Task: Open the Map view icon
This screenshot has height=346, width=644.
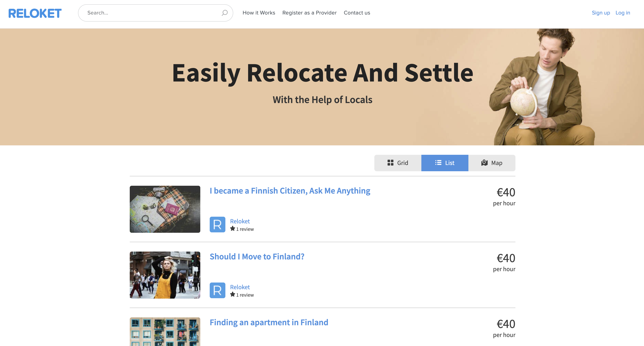Action: pos(484,162)
